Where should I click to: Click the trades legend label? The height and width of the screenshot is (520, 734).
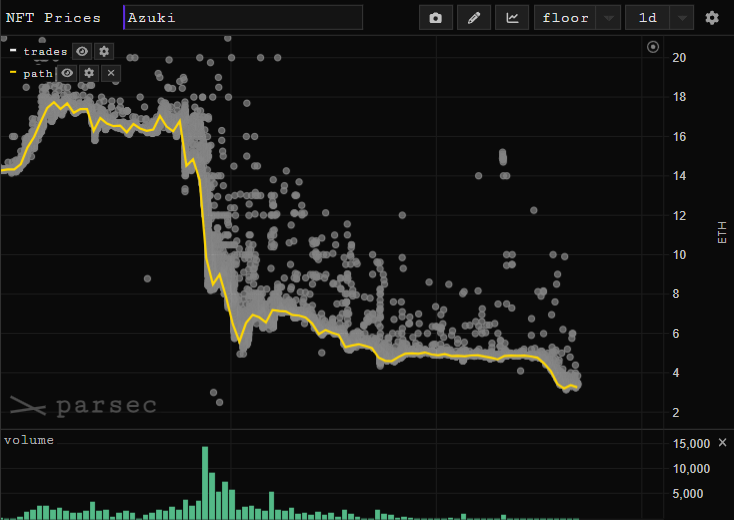pos(45,51)
